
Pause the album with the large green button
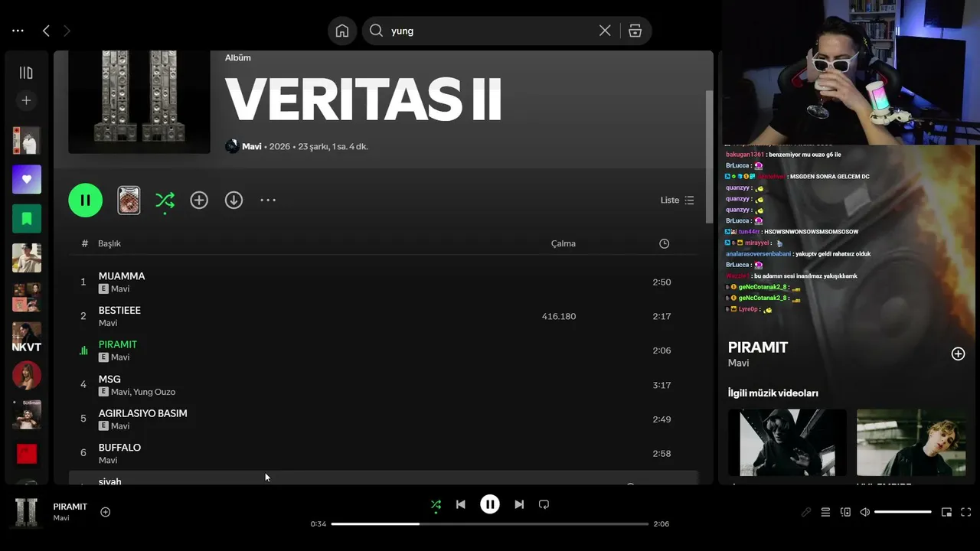pos(86,201)
